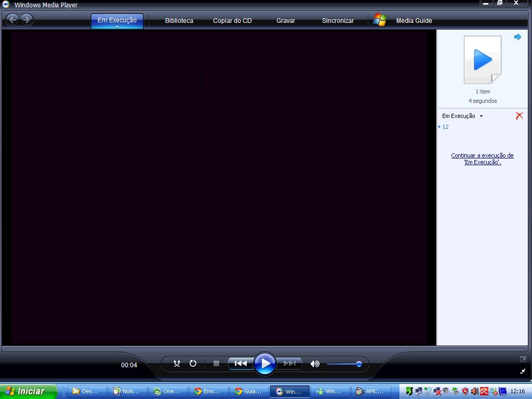Select track 12 in the playlist
The image size is (532, 399).
445,127
